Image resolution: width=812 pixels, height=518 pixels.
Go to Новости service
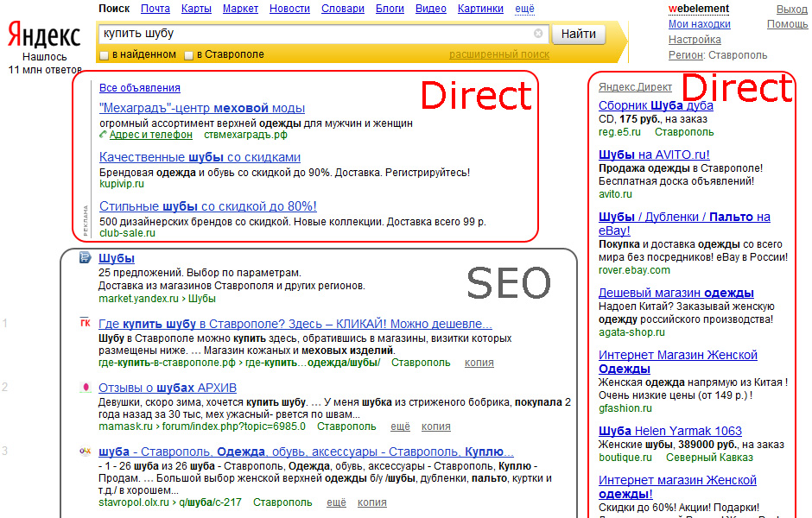289,9
